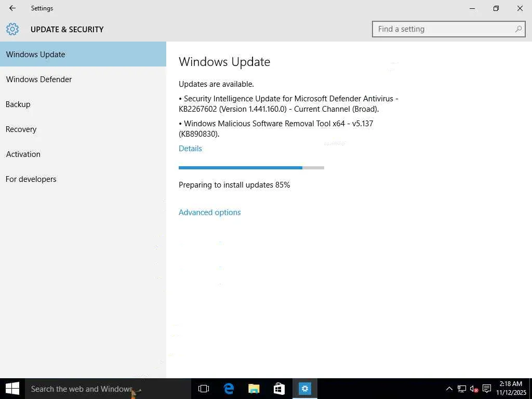Go back with the Settings arrow

tap(12, 8)
